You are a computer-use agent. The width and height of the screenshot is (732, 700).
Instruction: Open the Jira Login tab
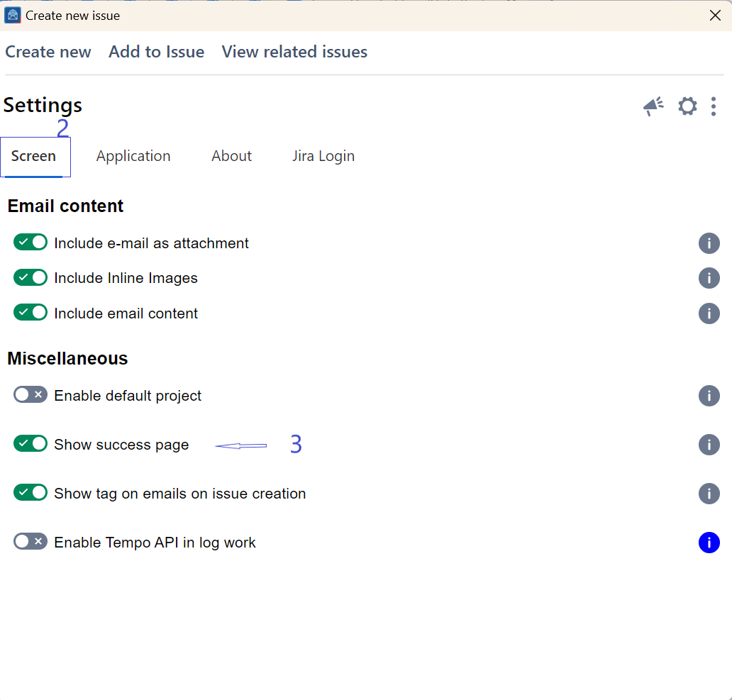pos(323,156)
